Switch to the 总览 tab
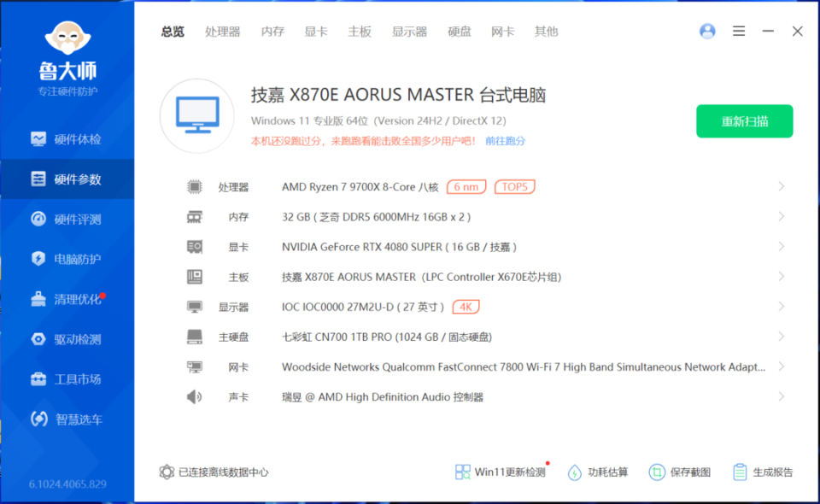Image resolution: width=820 pixels, height=504 pixels. [x=173, y=32]
